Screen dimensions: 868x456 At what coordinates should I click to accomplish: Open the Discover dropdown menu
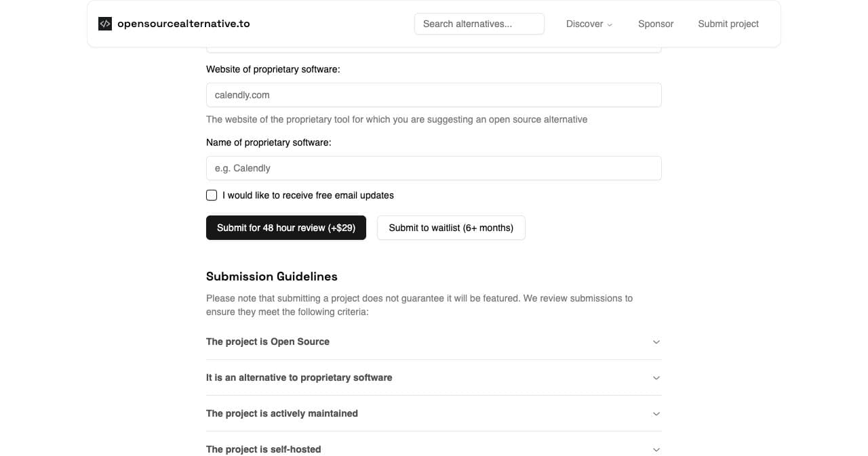pyautogui.click(x=589, y=24)
